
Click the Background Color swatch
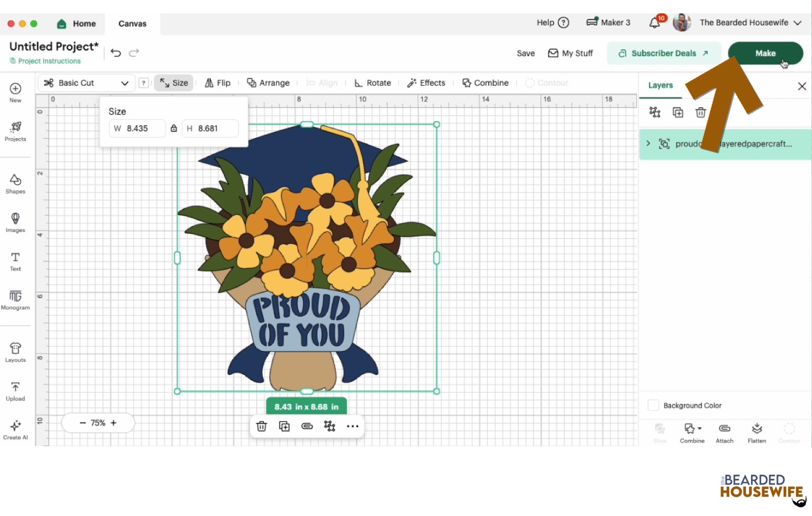click(x=654, y=405)
